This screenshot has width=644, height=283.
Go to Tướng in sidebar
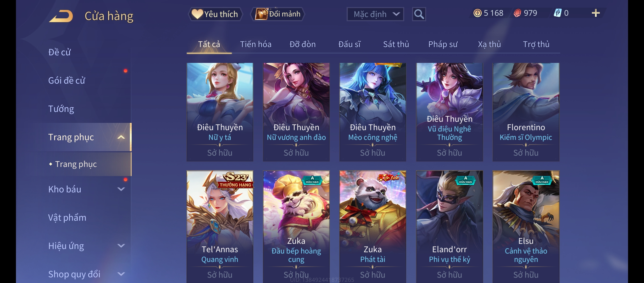point(61,109)
